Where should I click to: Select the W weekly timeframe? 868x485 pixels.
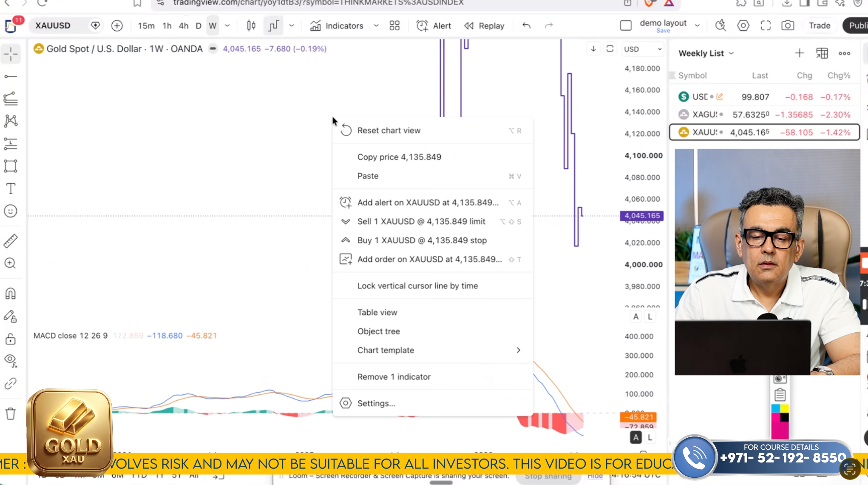point(213,26)
